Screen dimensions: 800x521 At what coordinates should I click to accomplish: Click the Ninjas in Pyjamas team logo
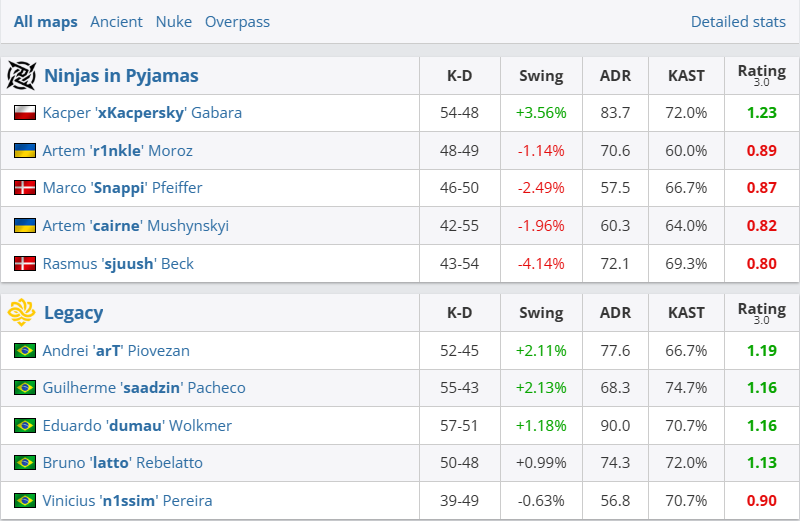tap(22, 75)
